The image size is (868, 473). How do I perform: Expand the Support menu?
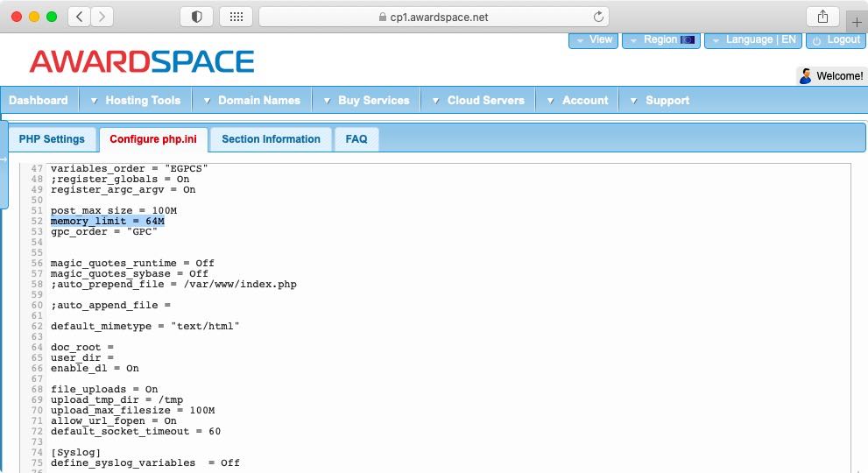pyautogui.click(x=660, y=100)
